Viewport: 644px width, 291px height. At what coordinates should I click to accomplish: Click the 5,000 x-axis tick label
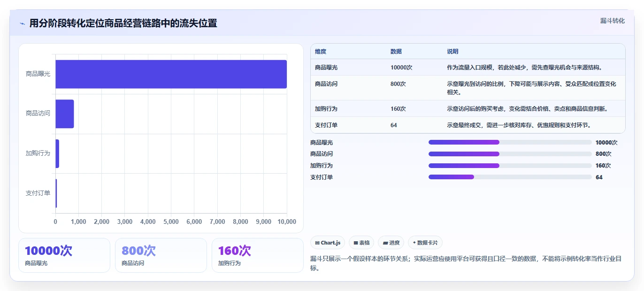coord(171,222)
